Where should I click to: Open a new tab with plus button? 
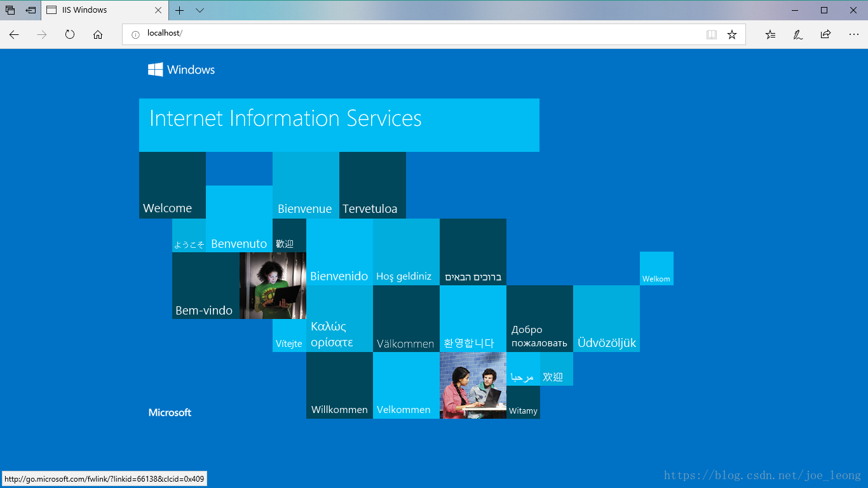180,10
